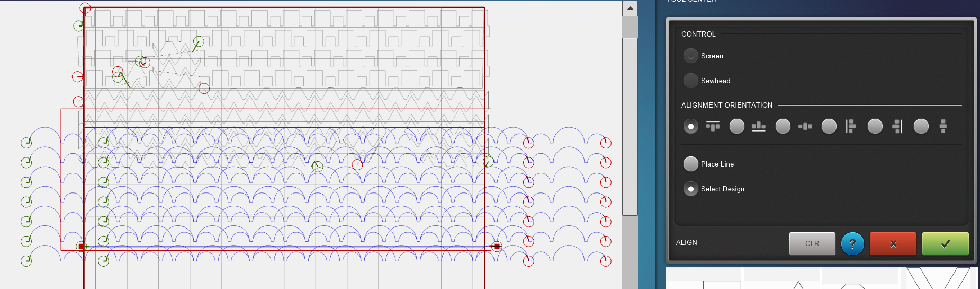Screen dimensions: 980x289
Task: Click the align horizontal middle icon
Action: [805, 126]
